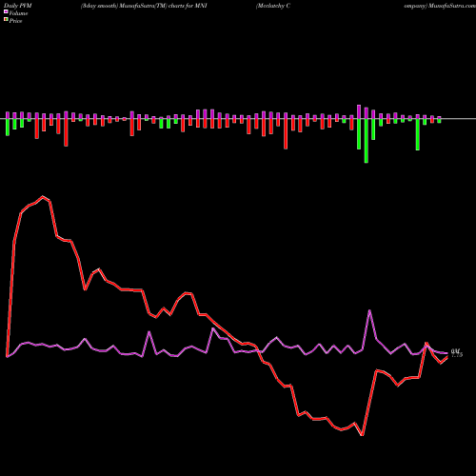
Task: Click the price line peak point
Action: pos(43,197)
